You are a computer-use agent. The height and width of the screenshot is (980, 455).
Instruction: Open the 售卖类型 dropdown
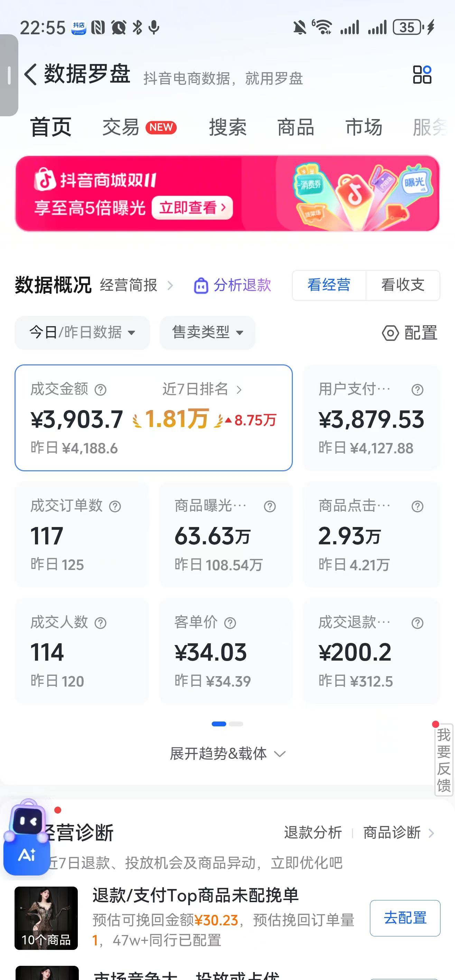207,333
